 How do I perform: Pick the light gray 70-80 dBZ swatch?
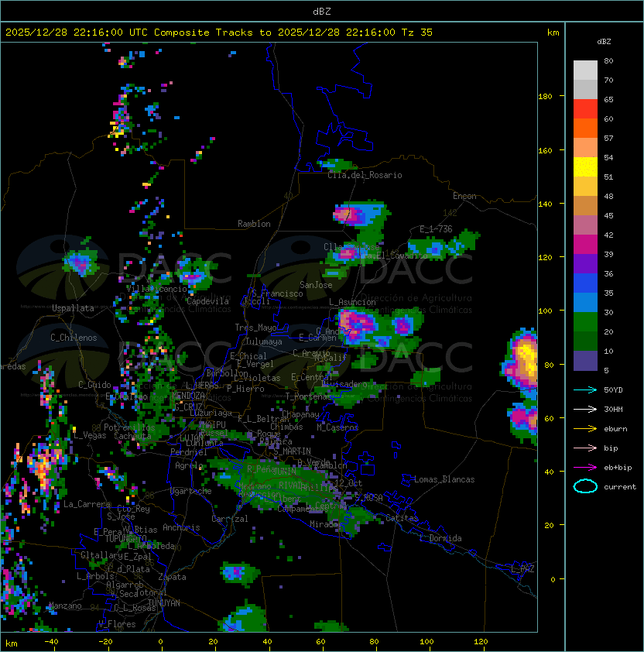585,70
